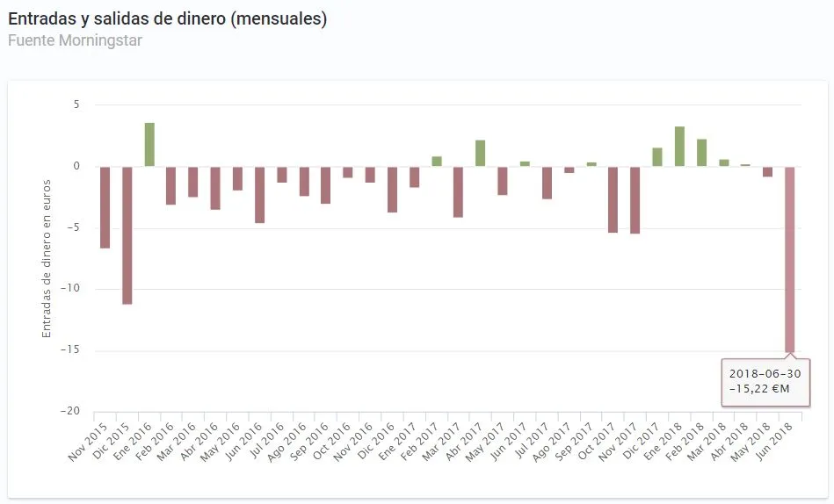Click the Dic 2015 negative bar

pos(127,234)
